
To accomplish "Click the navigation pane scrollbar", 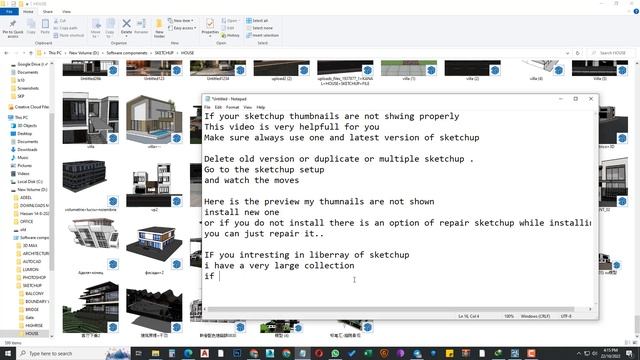I will [52, 191].
